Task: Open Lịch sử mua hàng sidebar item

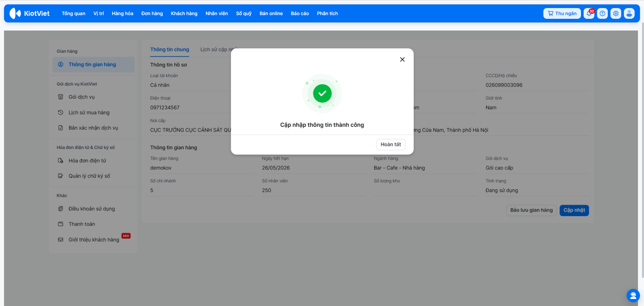Action: (89, 113)
